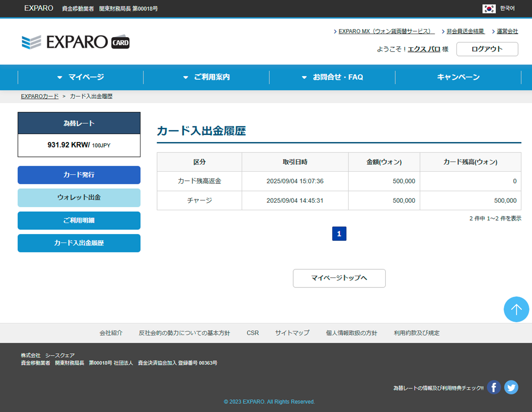Select page 1 in pagination
Image resolution: width=532 pixels, height=412 pixels.
(339, 234)
